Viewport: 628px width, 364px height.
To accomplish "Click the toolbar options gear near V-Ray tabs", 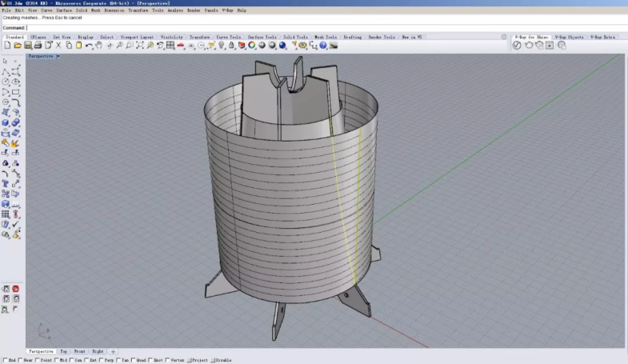I will click(x=503, y=37).
